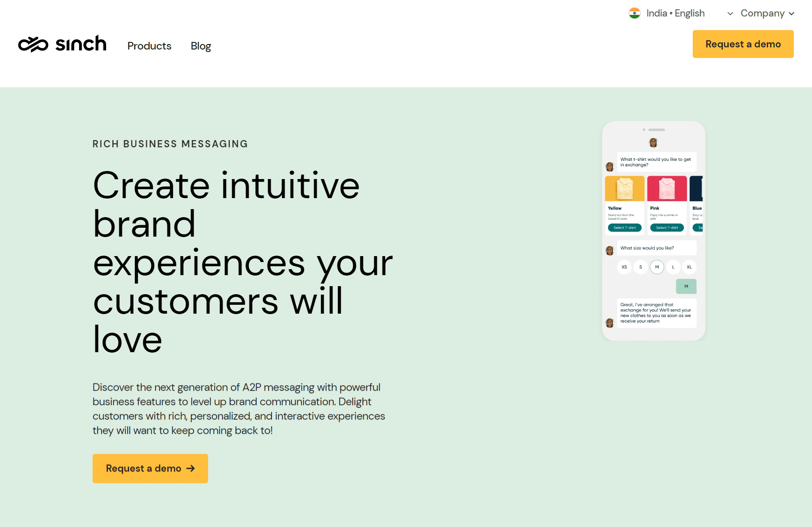Click Select T-shirt under Yellow

click(625, 228)
